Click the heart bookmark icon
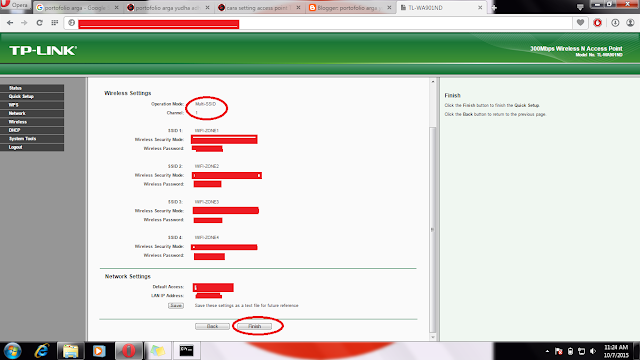The height and width of the screenshot is (360, 640). (580, 23)
